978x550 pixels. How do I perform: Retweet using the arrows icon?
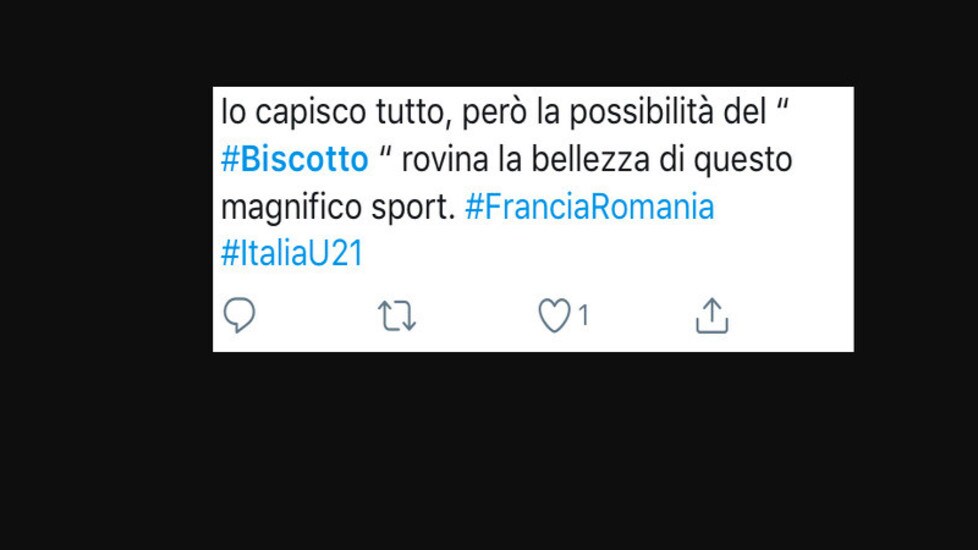click(x=397, y=316)
